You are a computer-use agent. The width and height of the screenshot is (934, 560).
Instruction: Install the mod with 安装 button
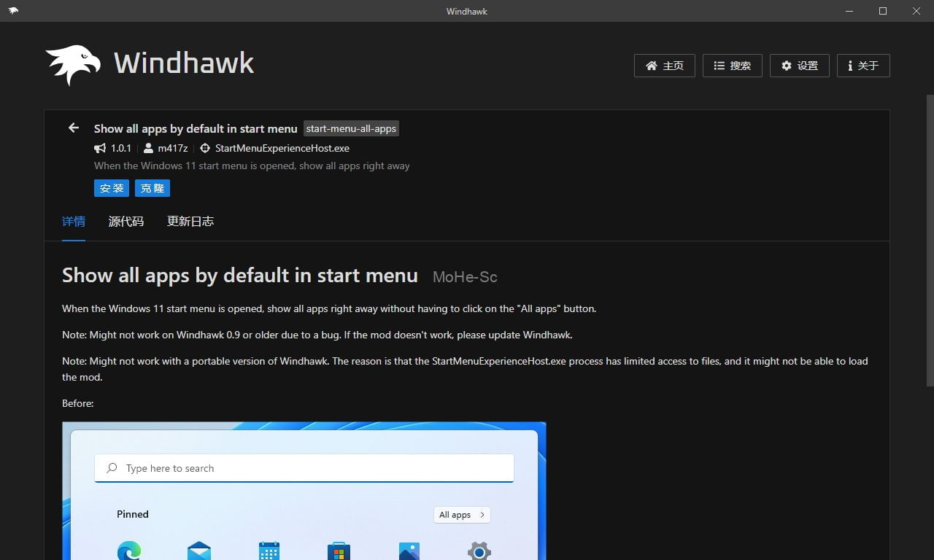112,188
